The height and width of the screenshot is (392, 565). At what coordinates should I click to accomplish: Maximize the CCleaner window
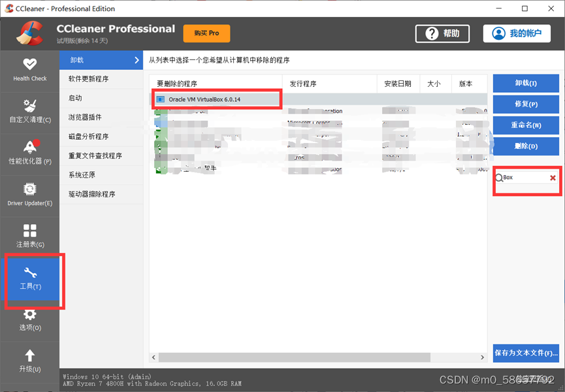(525, 8)
